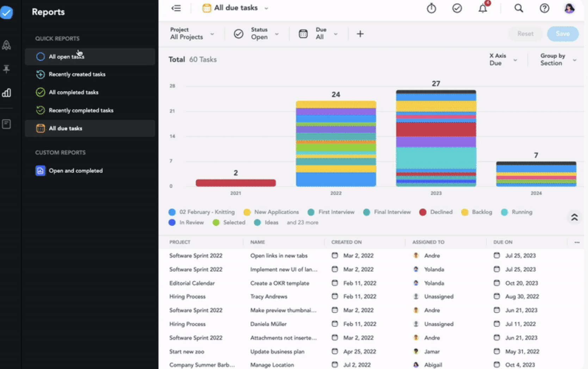Click the checkmark task icon in top toolbar

pos(457,8)
